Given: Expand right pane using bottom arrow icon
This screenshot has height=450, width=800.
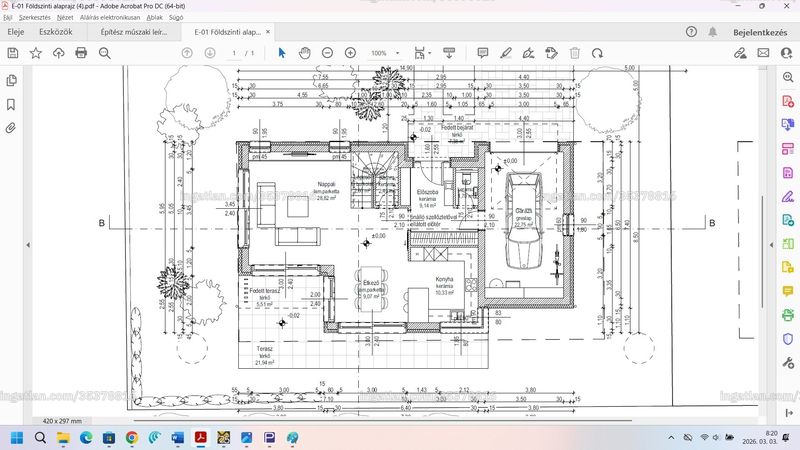Looking at the screenshot, I should pyautogui.click(x=789, y=413).
